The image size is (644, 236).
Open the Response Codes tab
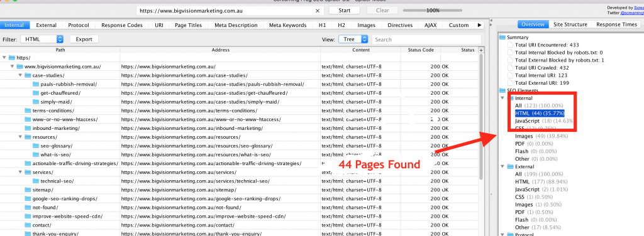122,25
